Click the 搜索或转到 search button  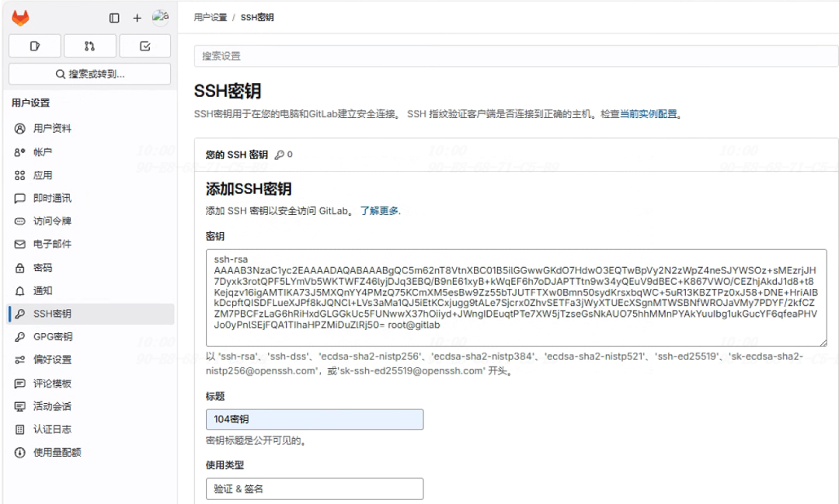(x=90, y=74)
